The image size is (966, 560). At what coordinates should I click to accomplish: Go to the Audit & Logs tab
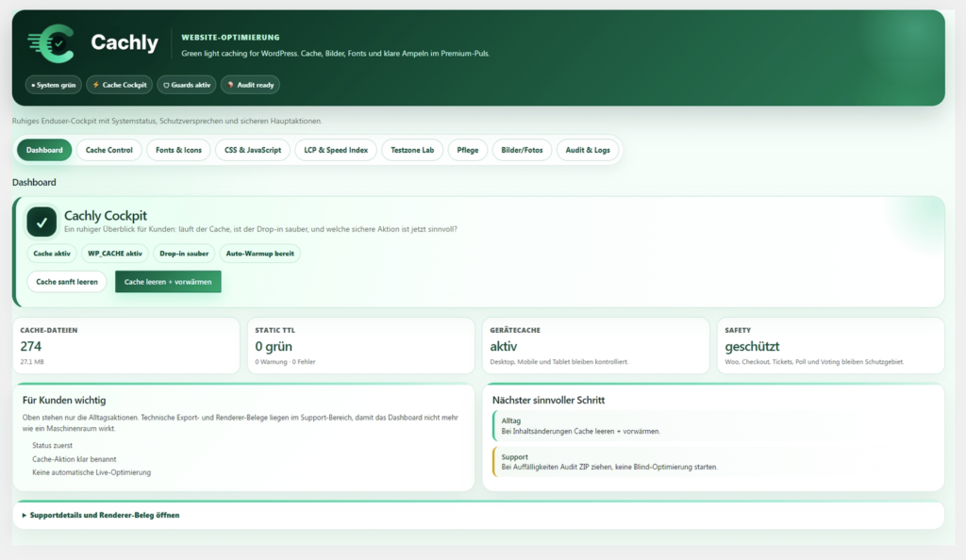coord(588,150)
